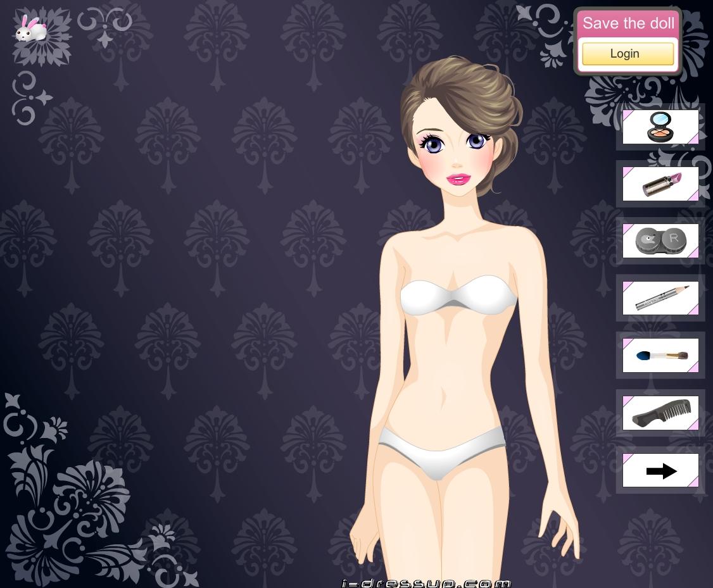Choose the eyeliner pencil category
713x588 pixels.
point(660,297)
